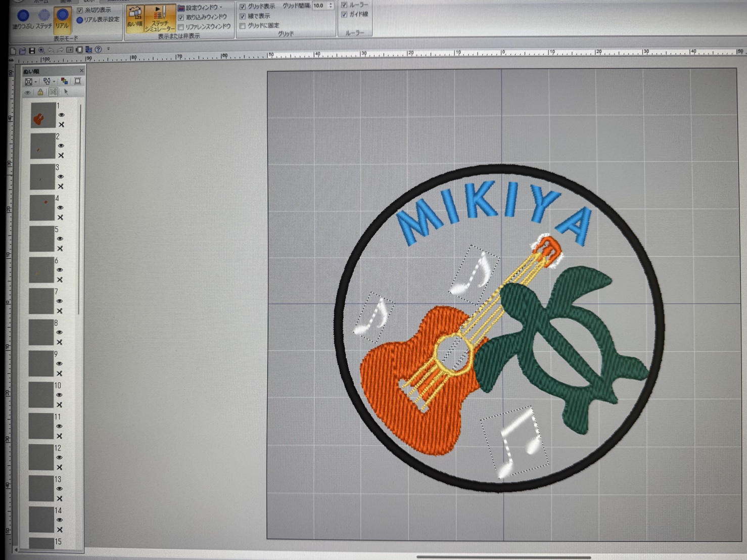Click the design settings icon after Redo

tap(70, 50)
